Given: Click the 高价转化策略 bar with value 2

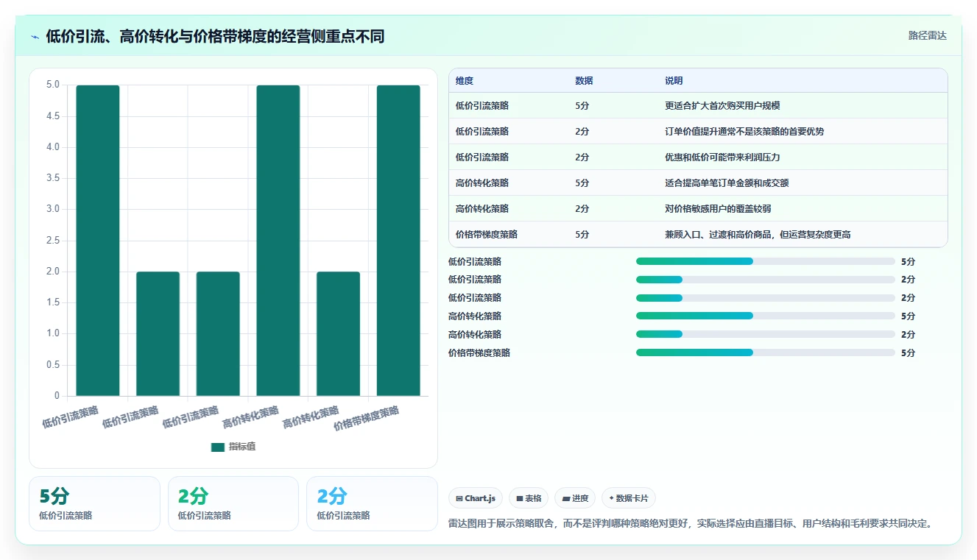Looking at the screenshot, I should pyautogui.click(x=338, y=334).
